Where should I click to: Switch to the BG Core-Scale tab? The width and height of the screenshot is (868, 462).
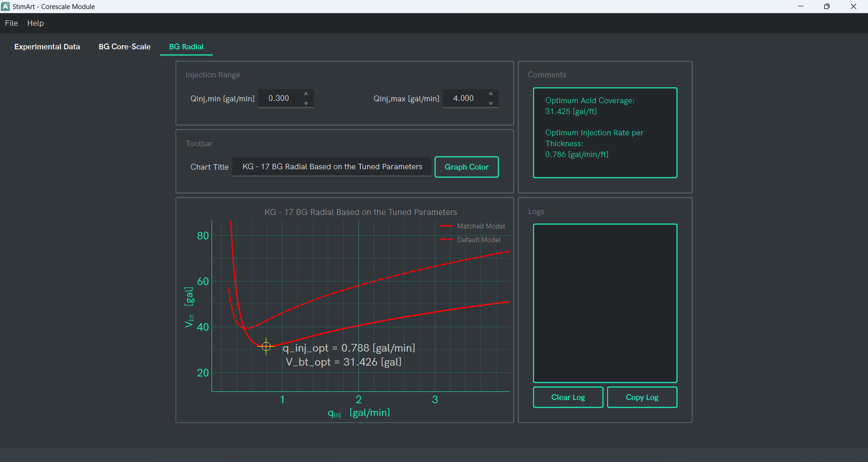tap(124, 47)
